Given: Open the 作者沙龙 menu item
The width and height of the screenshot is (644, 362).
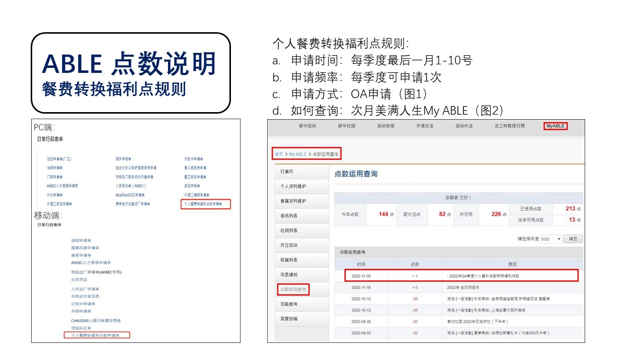Looking at the screenshot, I should pos(425,126).
